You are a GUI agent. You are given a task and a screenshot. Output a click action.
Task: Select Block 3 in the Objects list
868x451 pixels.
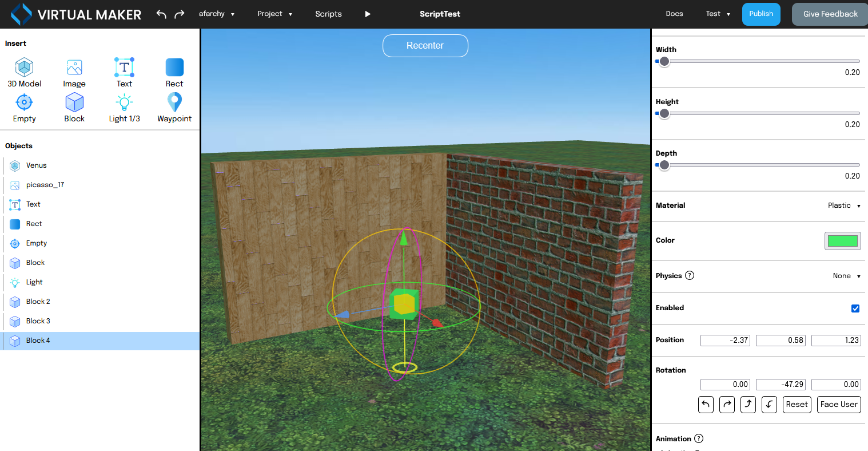pos(37,321)
